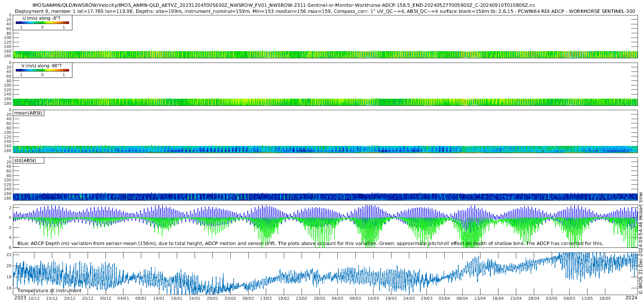Image resolution: width=644 pixels, height=304 pixels.
Task: Click the 03/05 date tick label
Action: click(x=552, y=298)
